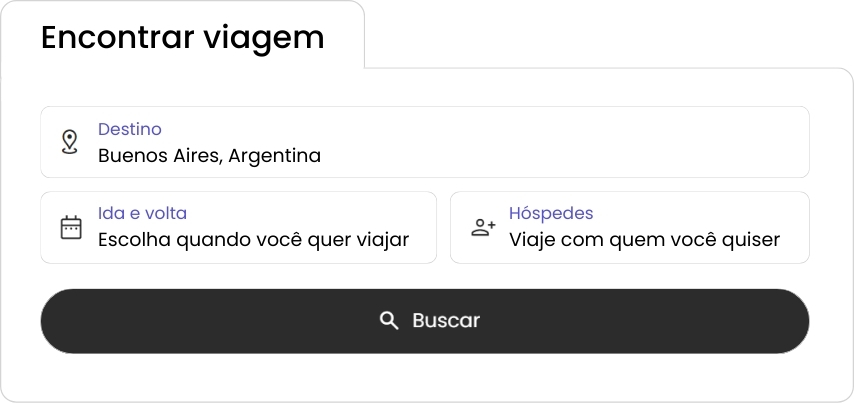
Task: Open the Hóspedes guest selector
Action: [x=629, y=227]
